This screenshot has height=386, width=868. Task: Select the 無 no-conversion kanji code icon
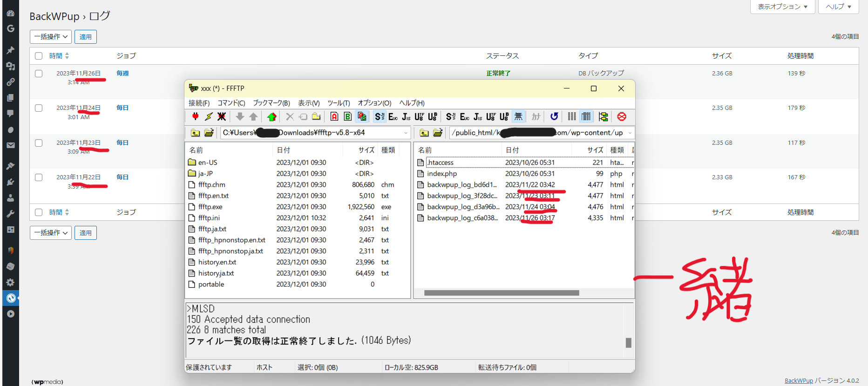[x=518, y=116]
